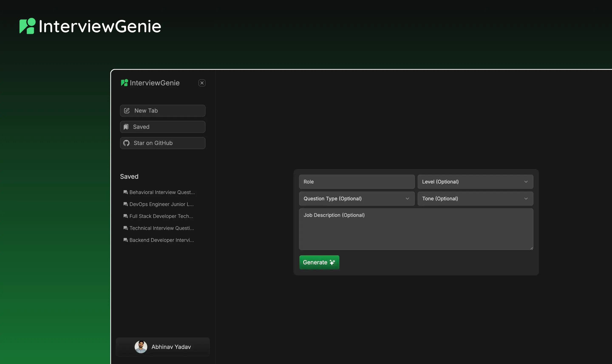Click the InterviewGenie logo in the sidebar header
The height and width of the screenshot is (364, 612).
pyautogui.click(x=124, y=83)
